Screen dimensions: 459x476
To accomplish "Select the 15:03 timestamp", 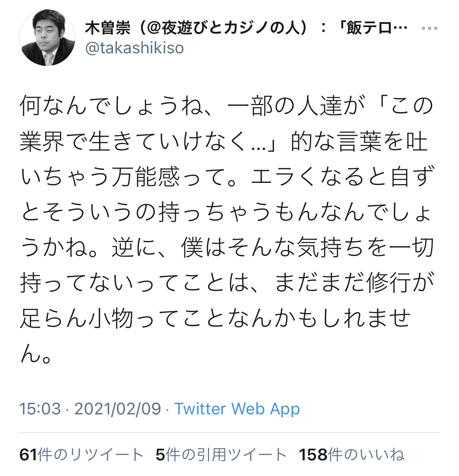I will (x=40, y=409).
